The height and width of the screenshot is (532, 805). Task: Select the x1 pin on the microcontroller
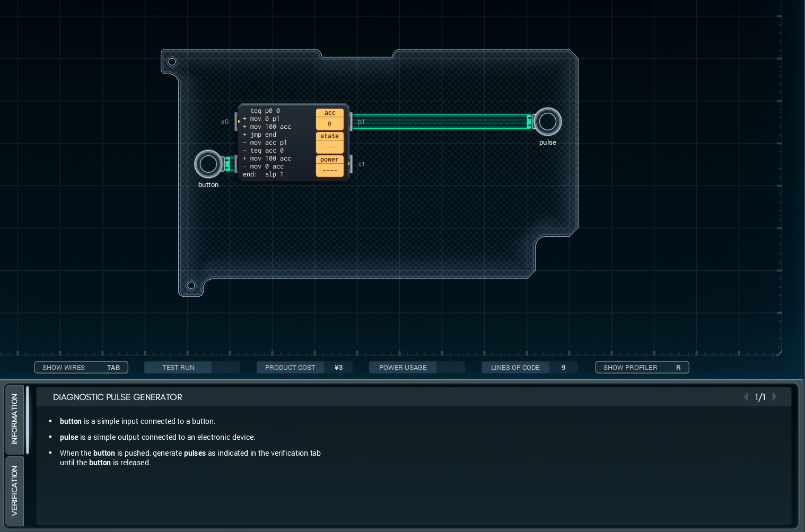tap(351, 164)
